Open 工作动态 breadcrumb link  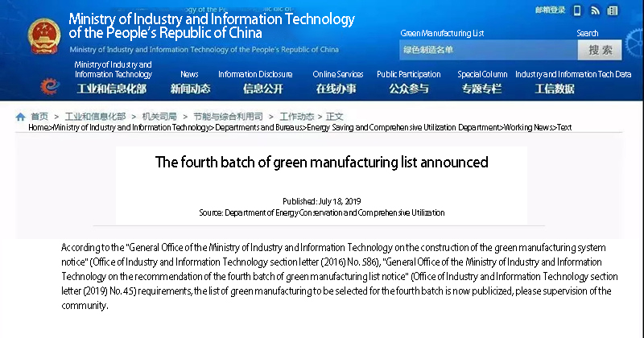click(x=296, y=117)
